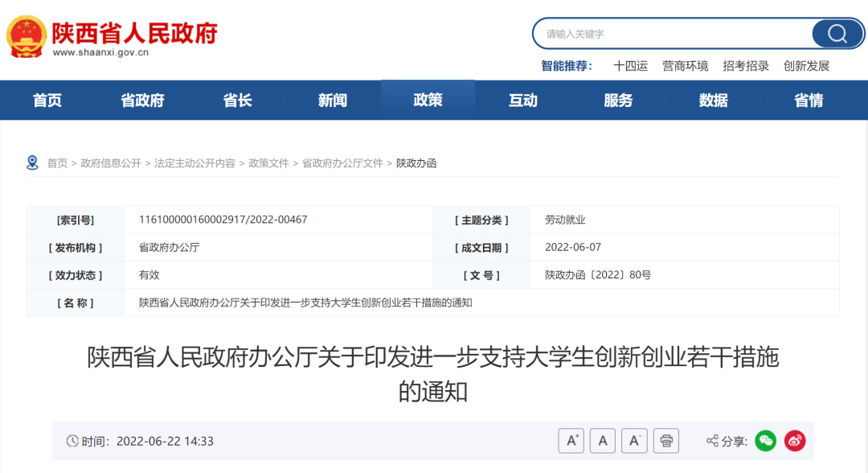Image resolution: width=868 pixels, height=473 pixels.
Task: Reset font size with the middle A button
Action: (602, 440)
